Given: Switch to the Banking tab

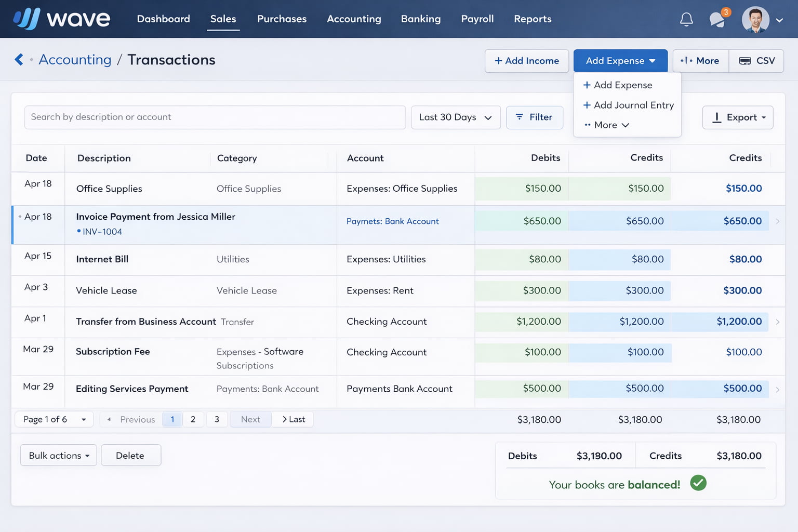Looking at the screenshot, I should pos(420,19).
